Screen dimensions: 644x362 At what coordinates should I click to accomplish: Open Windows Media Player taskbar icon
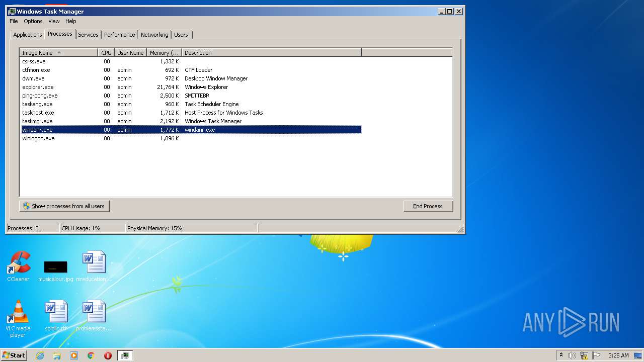point(74,355)
